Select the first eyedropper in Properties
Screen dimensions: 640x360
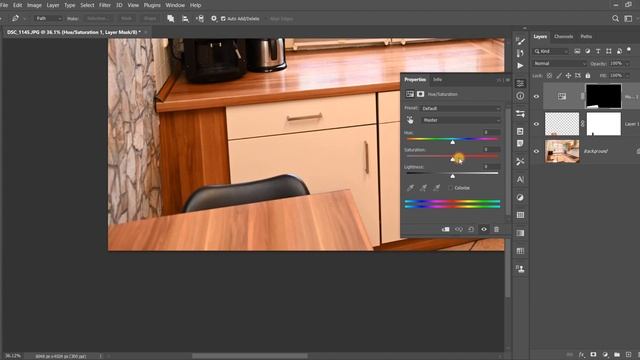coord(410,188)
